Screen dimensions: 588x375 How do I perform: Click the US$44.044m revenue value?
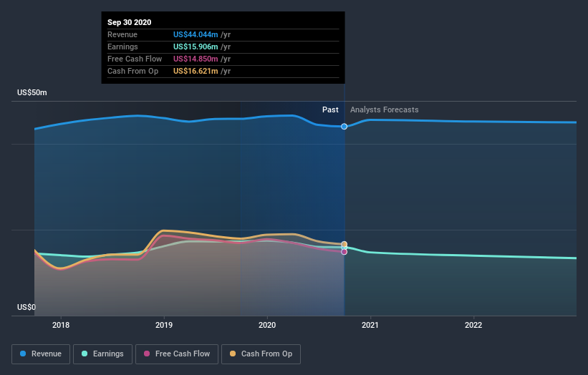pos(196,34)
